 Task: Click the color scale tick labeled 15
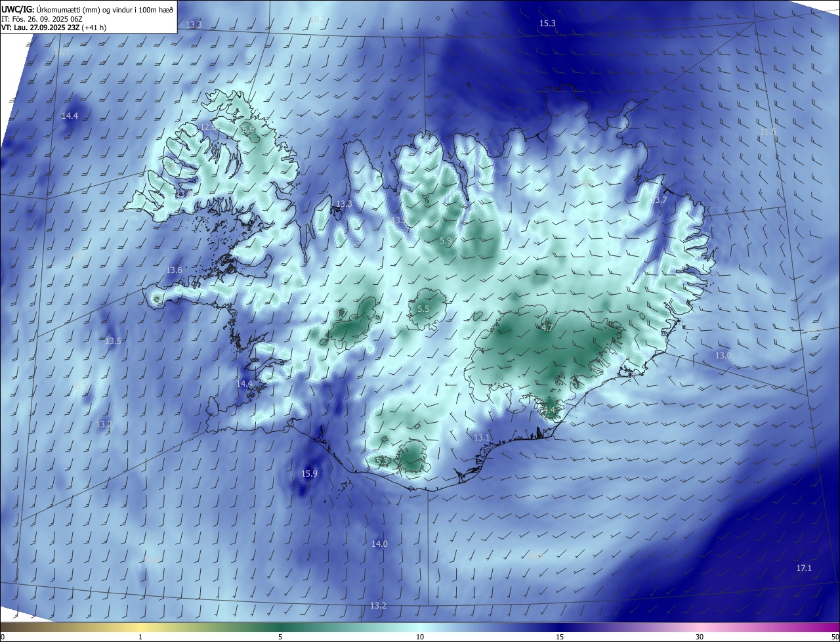pos(560,637)
